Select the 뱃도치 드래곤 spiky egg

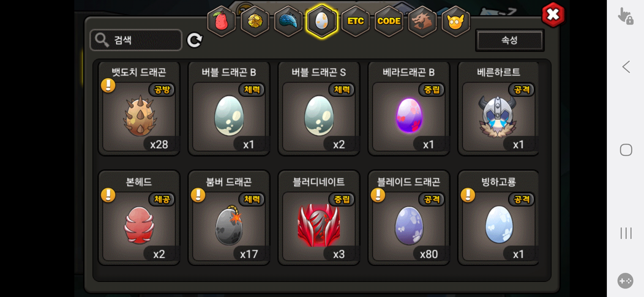coord(139,109)
